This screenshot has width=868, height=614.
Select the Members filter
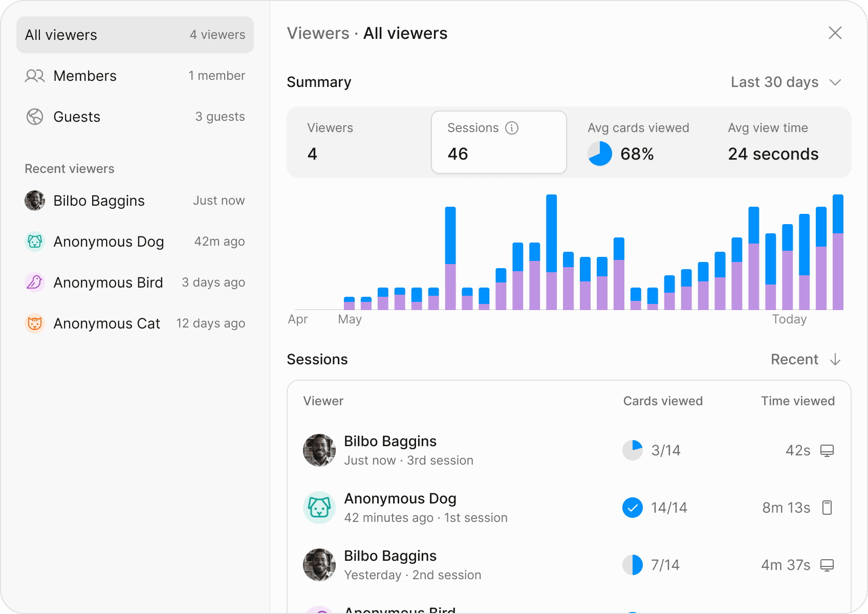[x=135, y=76]
